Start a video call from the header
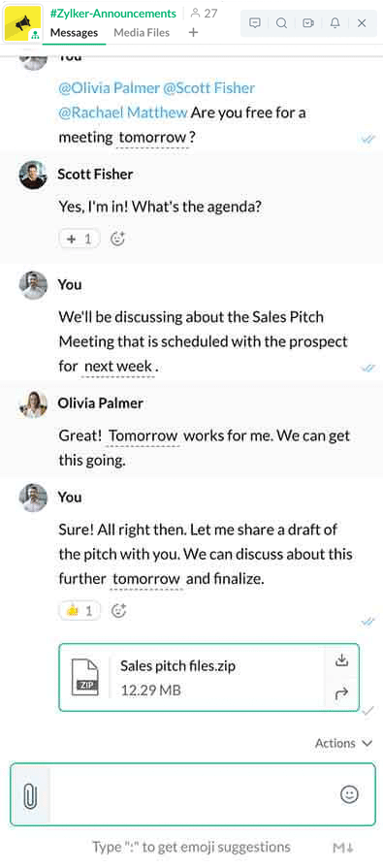 coord(308,23)
